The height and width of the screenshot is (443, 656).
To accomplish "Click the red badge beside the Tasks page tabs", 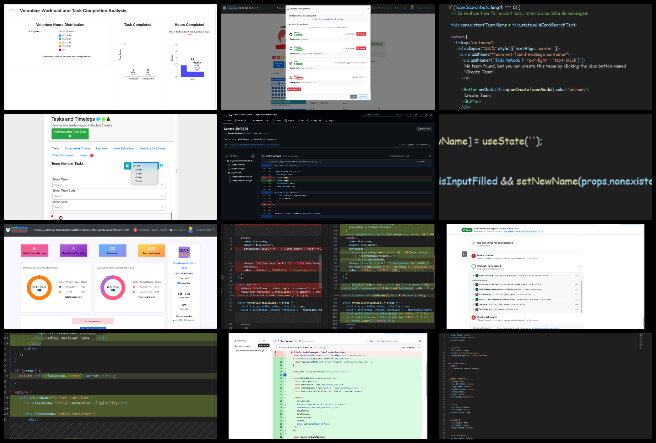I will click(x=92, y=155).
